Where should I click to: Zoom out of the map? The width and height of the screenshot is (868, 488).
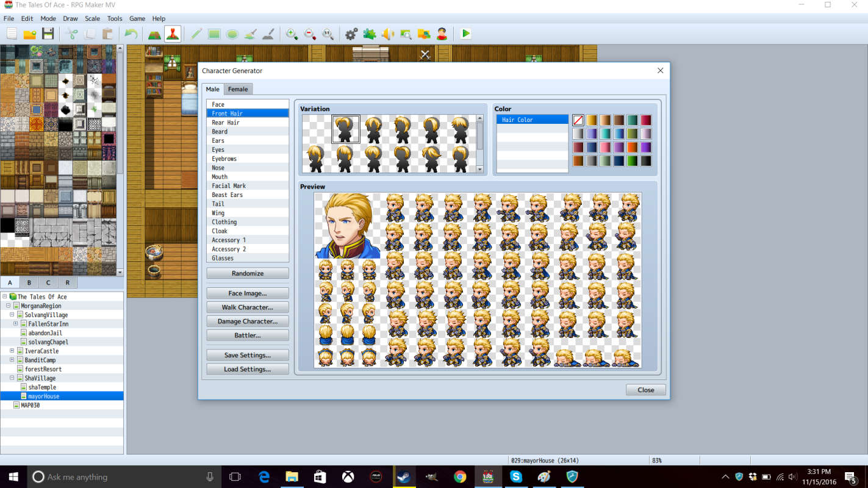point(310,34)
